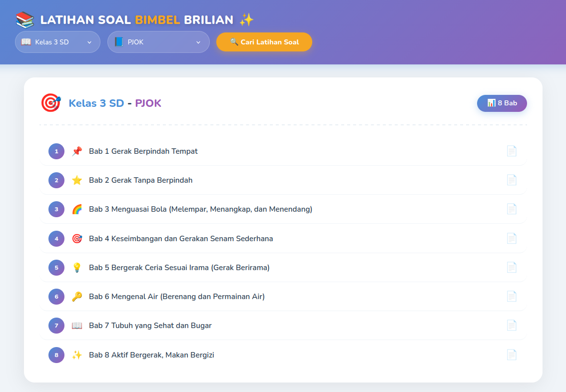Open document icon for Bab 6 Mengenal Air
Viewport: 566px width, 392px height.
(x=512, y=296)
